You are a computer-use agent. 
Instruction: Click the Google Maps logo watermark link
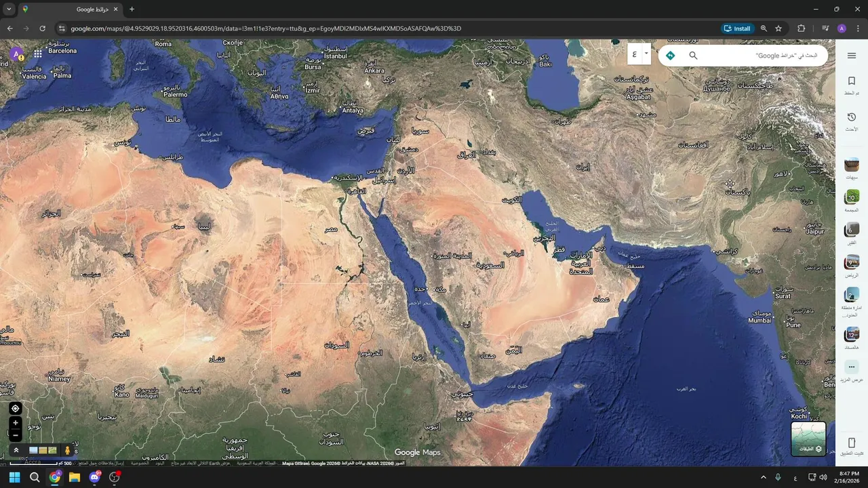click(417, 452)
